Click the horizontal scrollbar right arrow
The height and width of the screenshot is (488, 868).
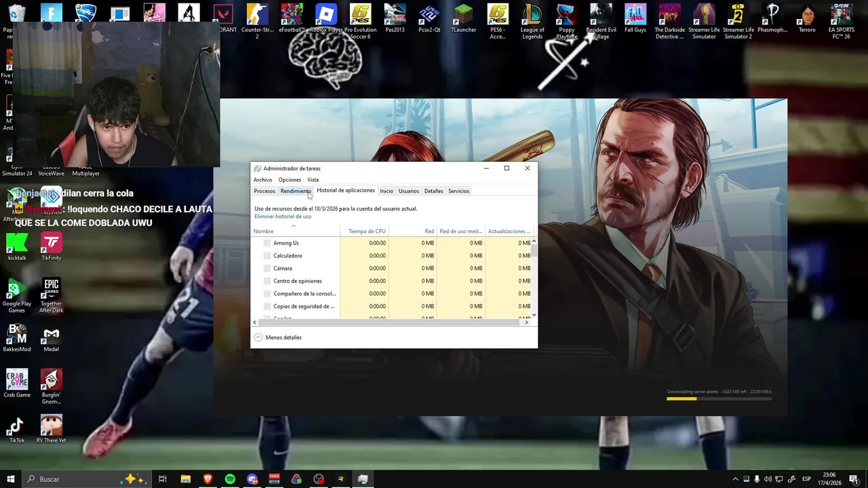pyautogui.click(x=527, y=322)
